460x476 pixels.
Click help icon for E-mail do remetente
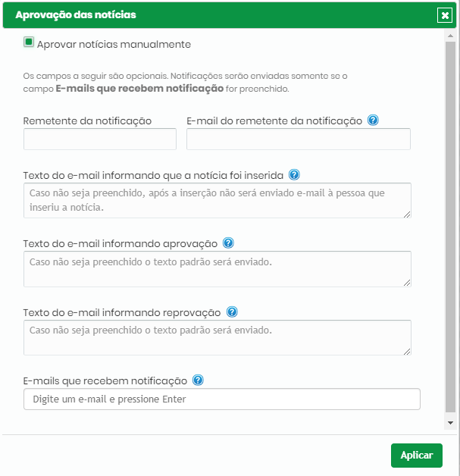pyautogui.click(x=373, y=121)
